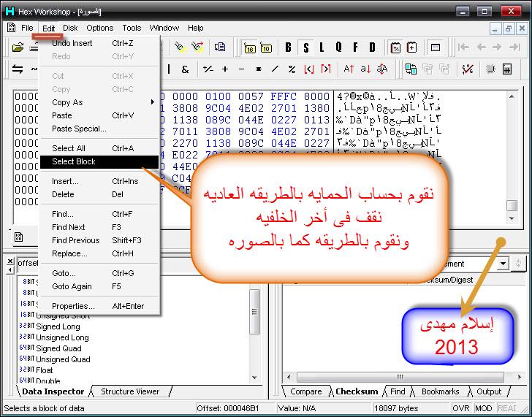Click the Replace document-swap toolbar icon

point(219,47)
